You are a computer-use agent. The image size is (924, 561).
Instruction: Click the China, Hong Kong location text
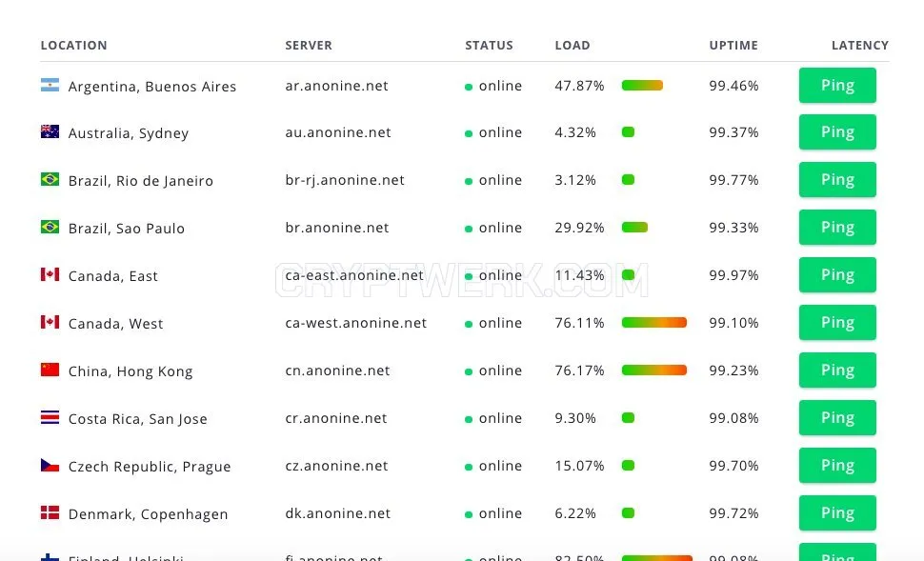click(131, 371)
